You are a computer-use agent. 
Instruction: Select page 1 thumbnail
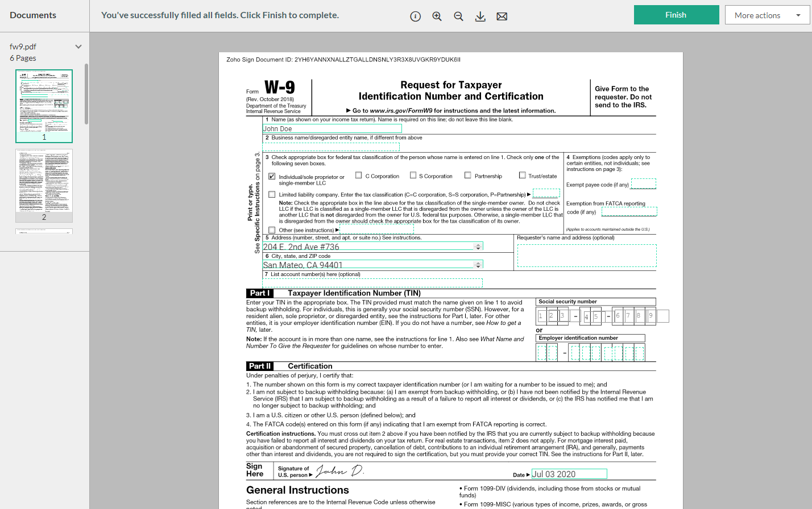tap(44, 106)
